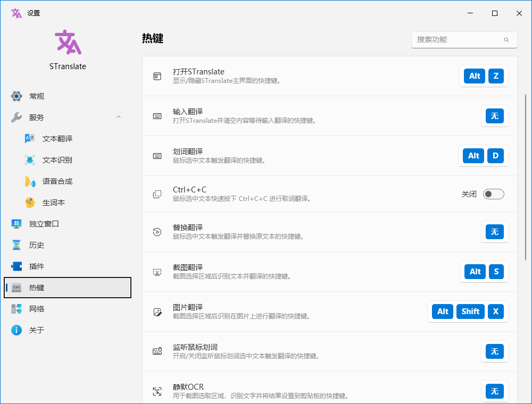Click the Alt Z hotkey for 打开STranslate
Viewport: 532px width, 404px height.
[x=484, y=76]
